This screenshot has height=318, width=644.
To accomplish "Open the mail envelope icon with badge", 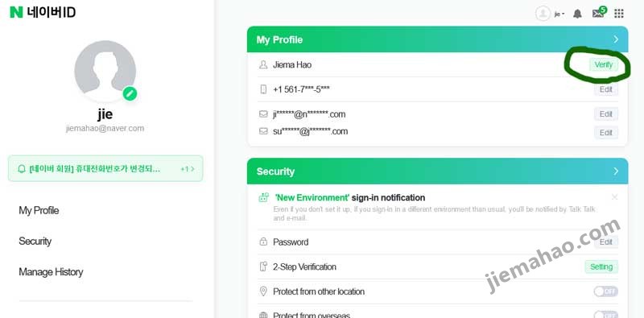I will (599, 13).
